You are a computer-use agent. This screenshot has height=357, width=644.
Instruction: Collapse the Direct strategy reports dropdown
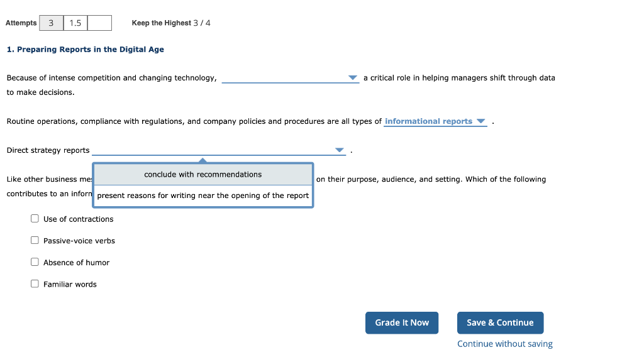(219, 150)
